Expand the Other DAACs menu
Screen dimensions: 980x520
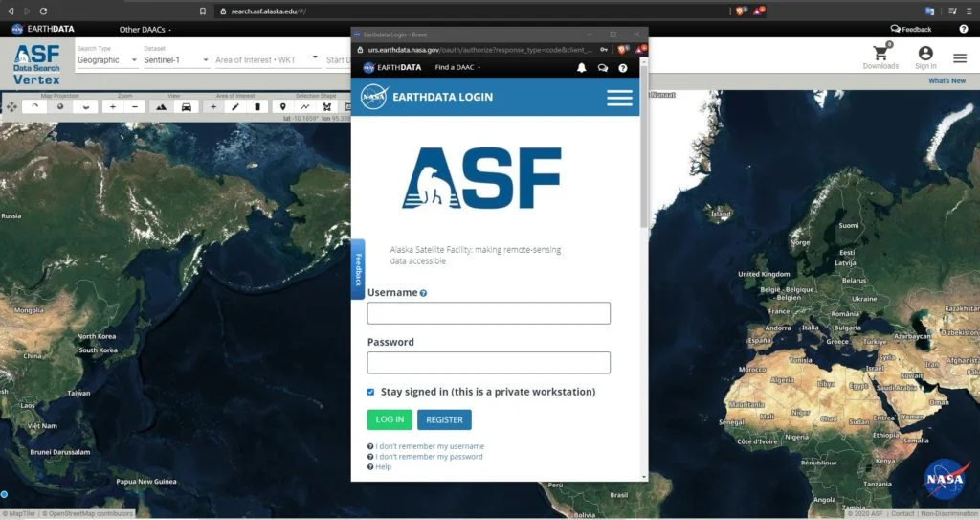click(145, 30)
